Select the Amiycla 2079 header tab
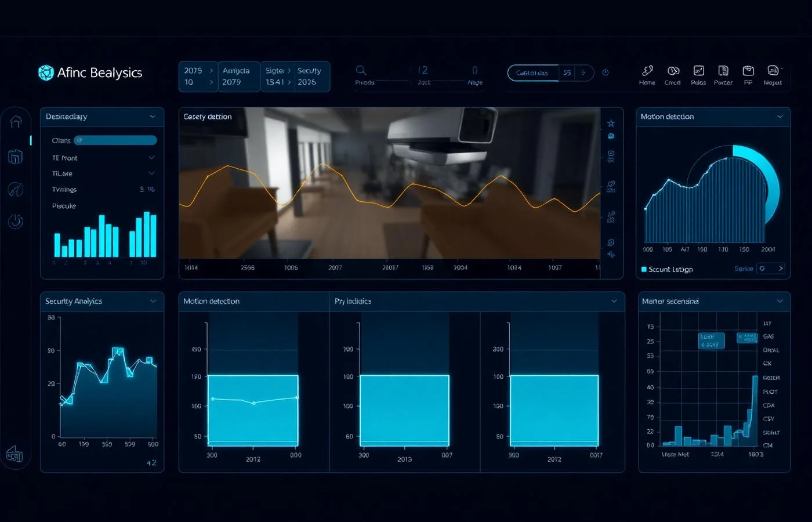This screenshot has width=812, height=522. 239,77
